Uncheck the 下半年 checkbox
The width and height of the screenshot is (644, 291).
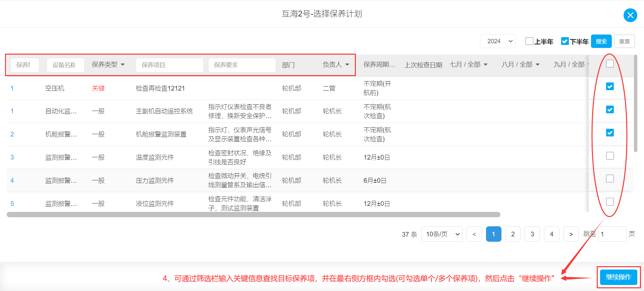pyautogui.click(x=565, y=41)
